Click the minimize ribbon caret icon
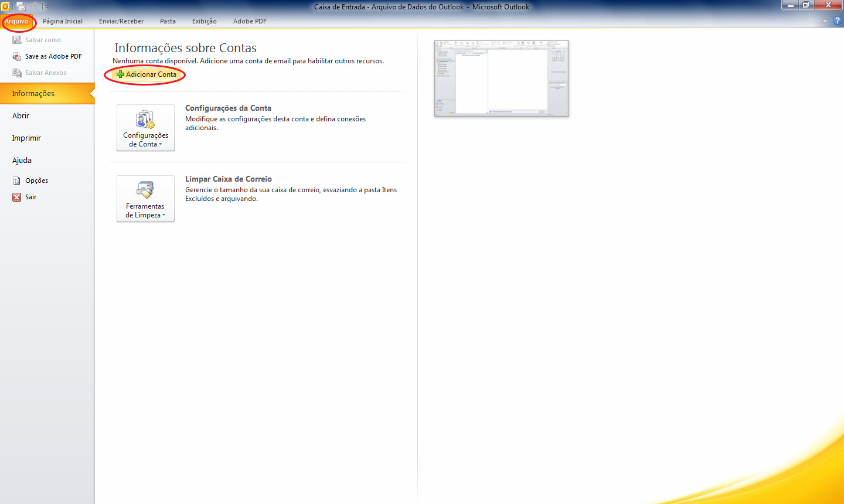 point(825,21)
